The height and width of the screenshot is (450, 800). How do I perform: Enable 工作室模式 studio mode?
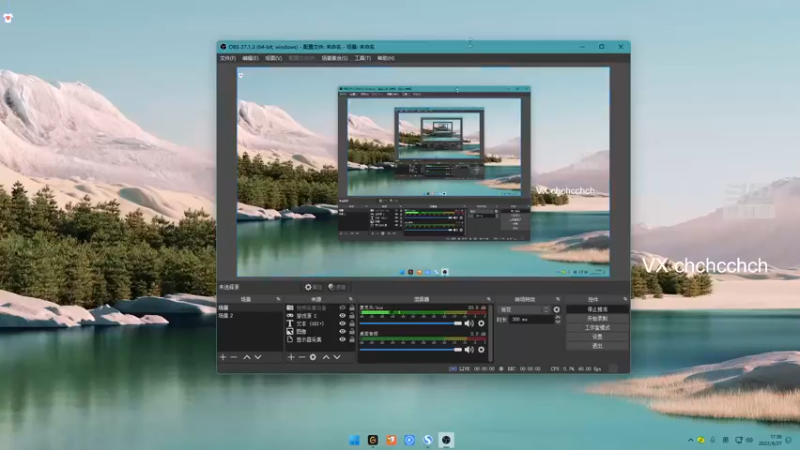point(597,328)
